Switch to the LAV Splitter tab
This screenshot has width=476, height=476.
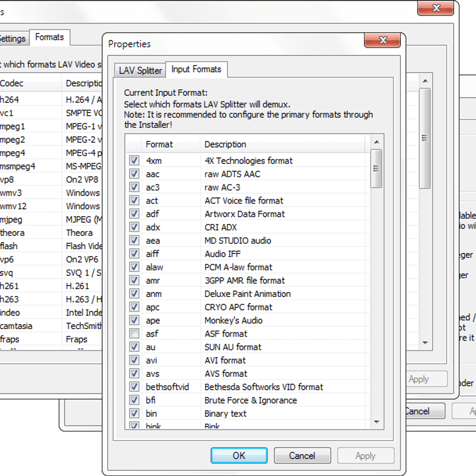coord(140,71)
